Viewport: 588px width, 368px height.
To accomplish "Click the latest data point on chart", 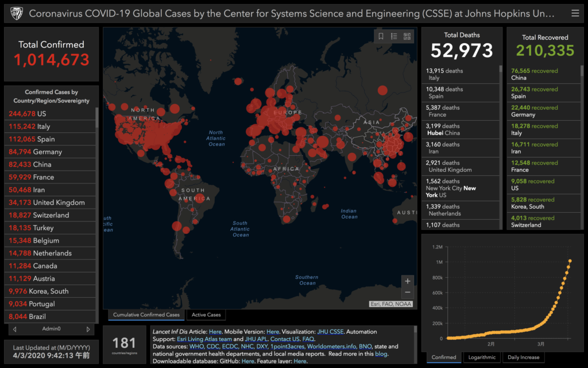I will (570, 261).
